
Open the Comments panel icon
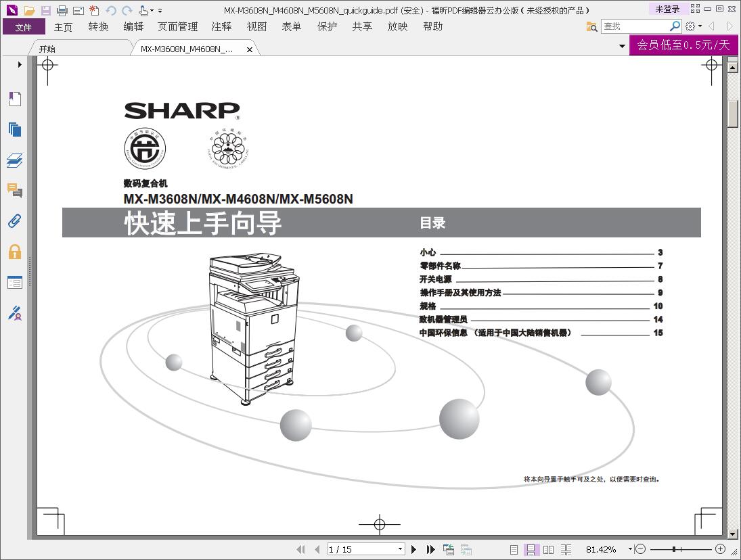coord(15,190)
